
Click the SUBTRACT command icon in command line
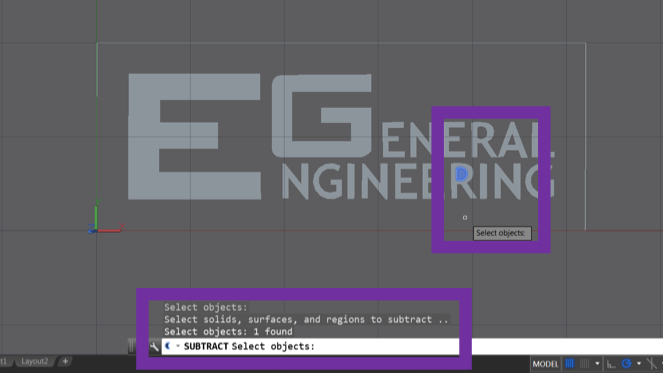pos(168,346)
